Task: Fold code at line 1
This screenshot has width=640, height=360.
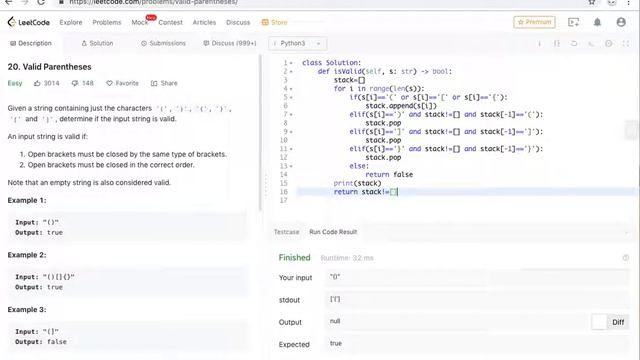Action: [291, 63]
